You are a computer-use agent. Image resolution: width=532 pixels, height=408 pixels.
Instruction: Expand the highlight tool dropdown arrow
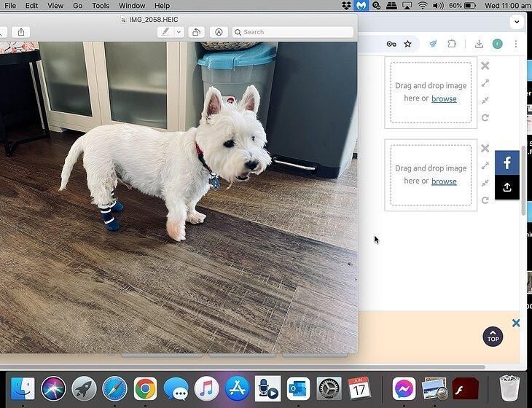pos(179,32)
